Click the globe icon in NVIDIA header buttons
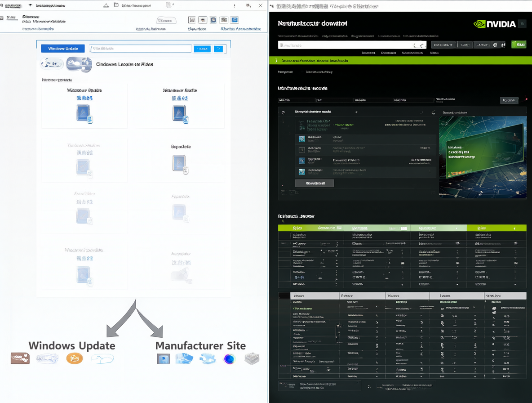Viewport: 532px width, 403px height. 495,45
